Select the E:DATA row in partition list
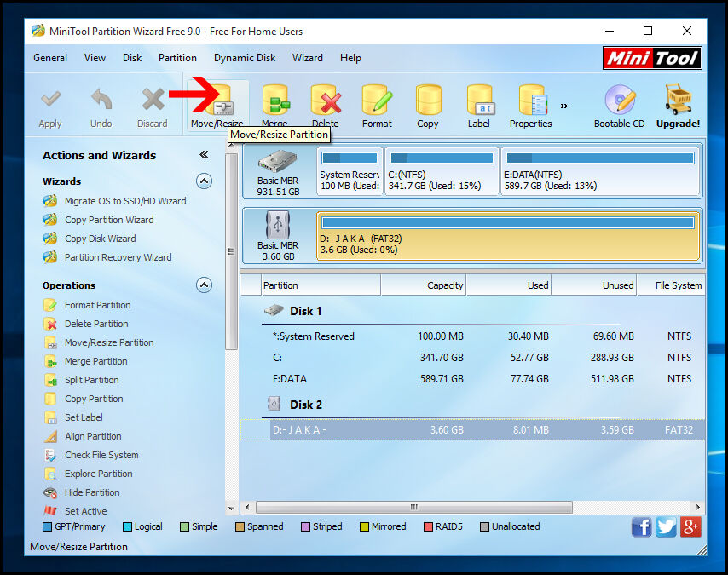The width and height of the screenshot is (728, 575). pos(472,379)
